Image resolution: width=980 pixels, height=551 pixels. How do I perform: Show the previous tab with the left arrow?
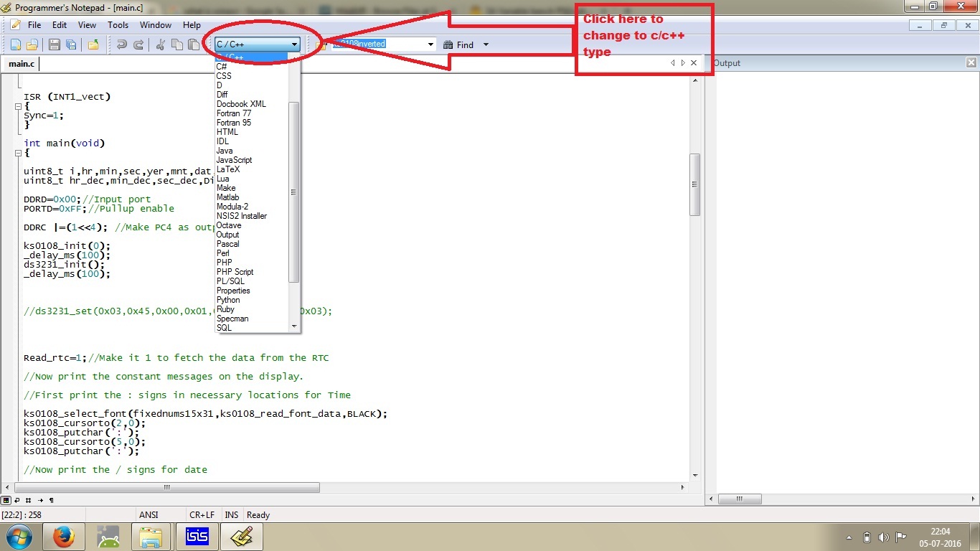click(x=673, y=63)
